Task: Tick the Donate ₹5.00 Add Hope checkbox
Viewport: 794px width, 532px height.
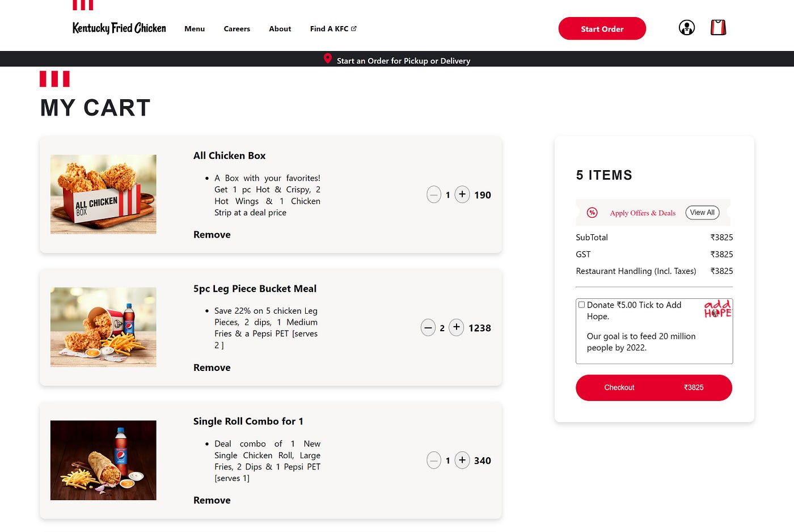Action: (581, 305)
